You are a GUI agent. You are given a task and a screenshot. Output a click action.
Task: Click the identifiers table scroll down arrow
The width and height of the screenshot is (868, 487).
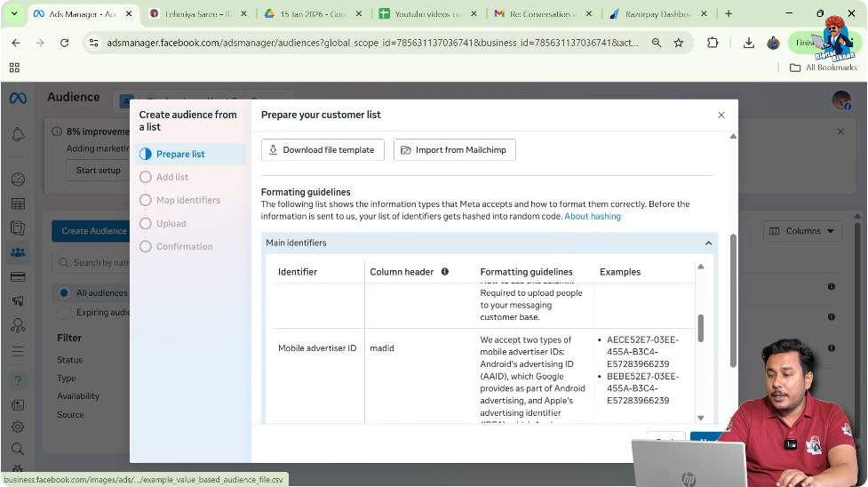701,419
